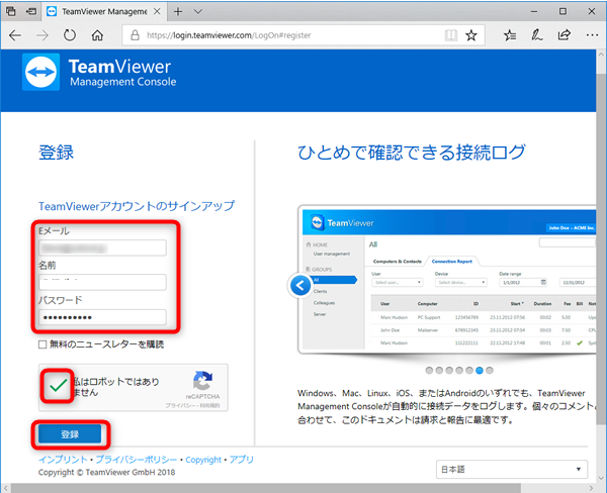Click the blue 登録 register button
The height and width of the screenshot is (493, 607).
[70, 434]
